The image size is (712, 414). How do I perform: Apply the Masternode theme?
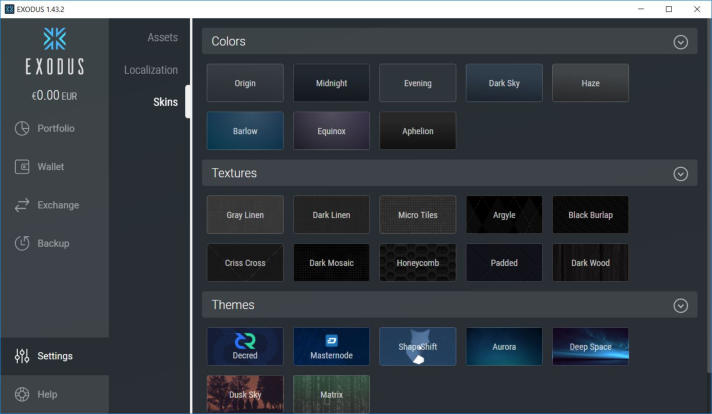[x=331, y=346]
